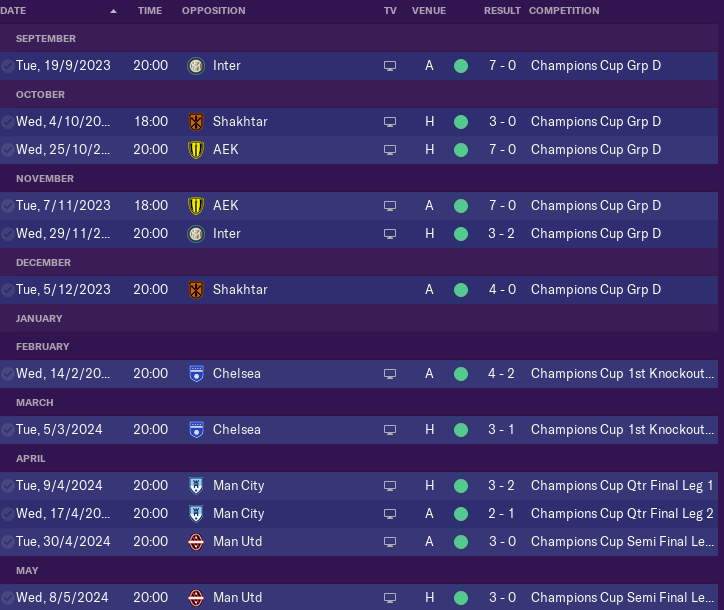Click the Man Utd badge in the 30/4/2024 row
The width and height of the screenshot is (724, 610).
196,542
